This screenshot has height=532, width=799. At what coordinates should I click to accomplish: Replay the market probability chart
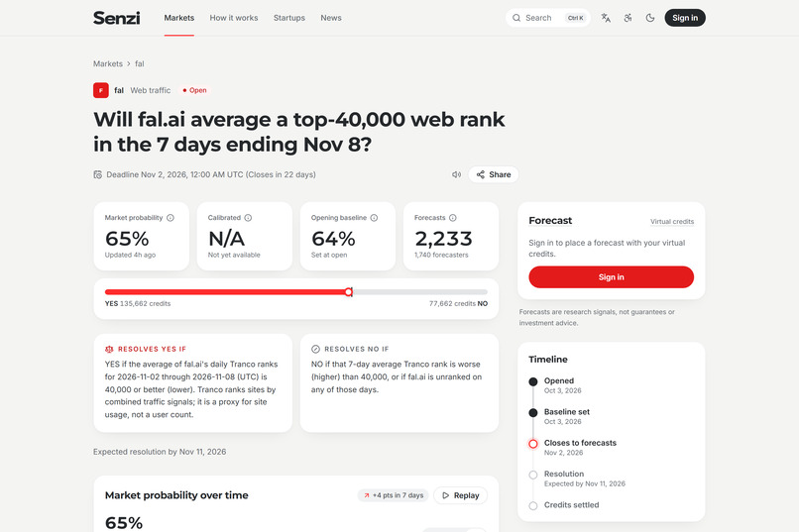pyautogui.click(x=461, y=495)
